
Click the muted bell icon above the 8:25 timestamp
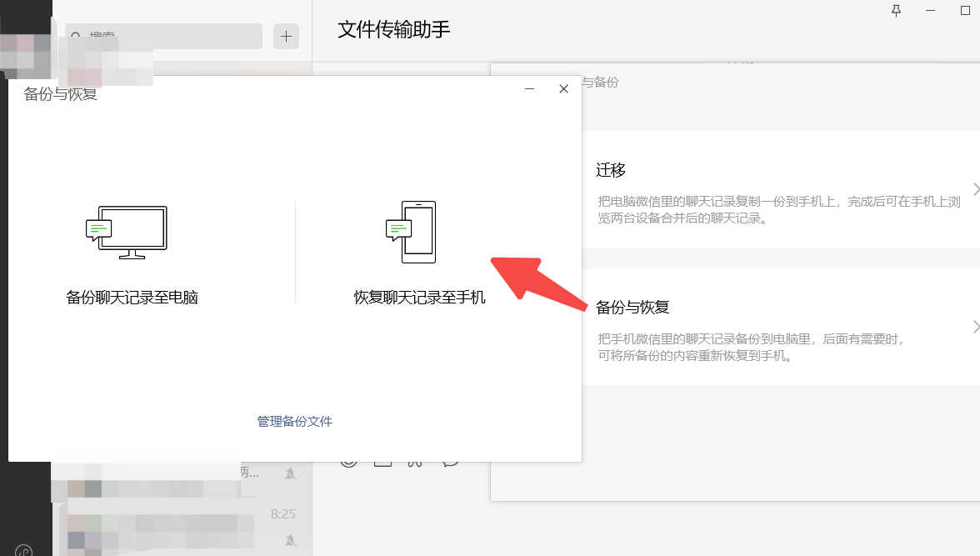pyautogui.click(x=291, y=474)
